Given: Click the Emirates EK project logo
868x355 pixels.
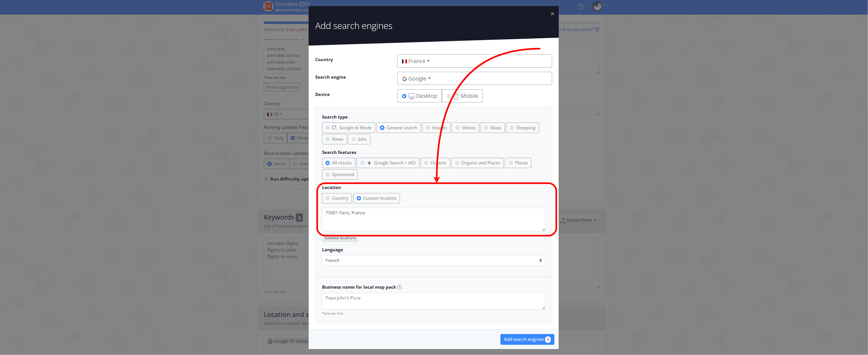Looking at the screenshot, I should (x=268, y=6).
